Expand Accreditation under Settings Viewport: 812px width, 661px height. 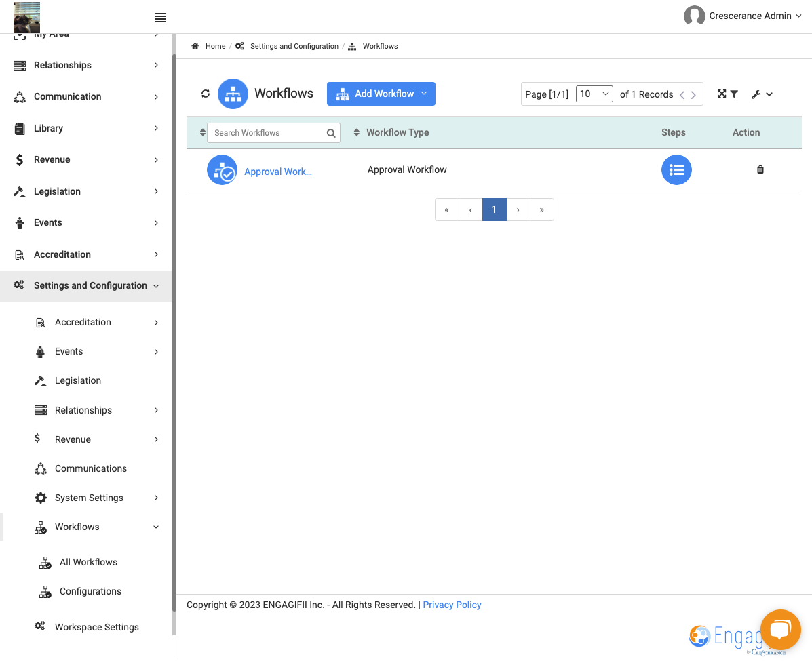(x=96, y=323)
